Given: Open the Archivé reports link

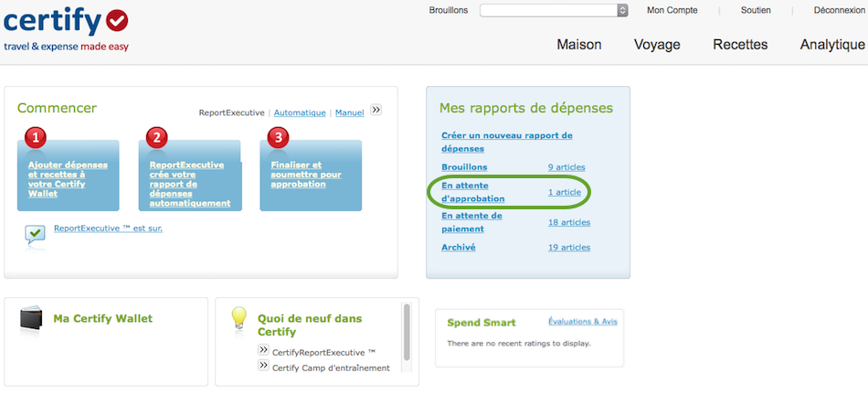Looking at the screenshot, I should 459,247.
